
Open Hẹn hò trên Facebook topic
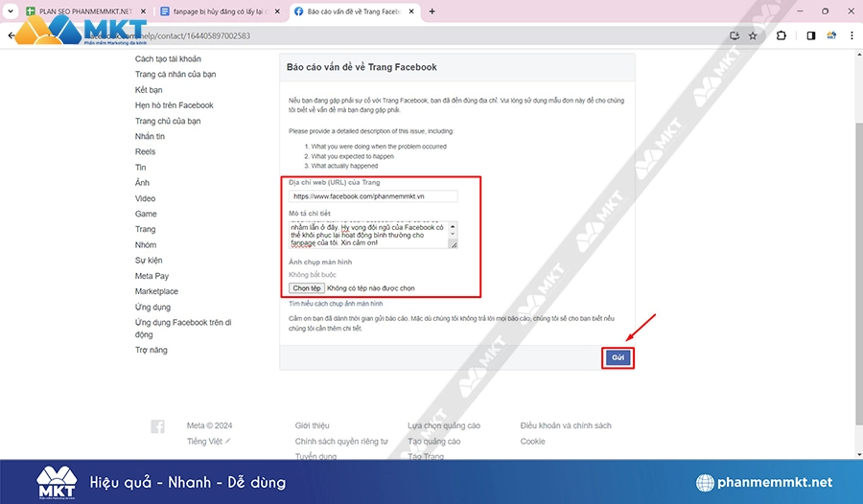pyautogui.click(x=174, y=105)
